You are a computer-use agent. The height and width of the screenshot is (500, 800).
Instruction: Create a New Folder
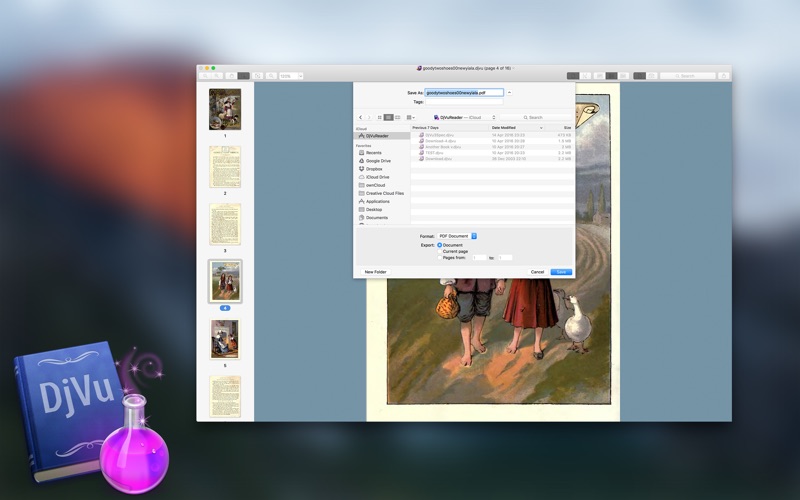pyautogui.click(x=375, y=272)
